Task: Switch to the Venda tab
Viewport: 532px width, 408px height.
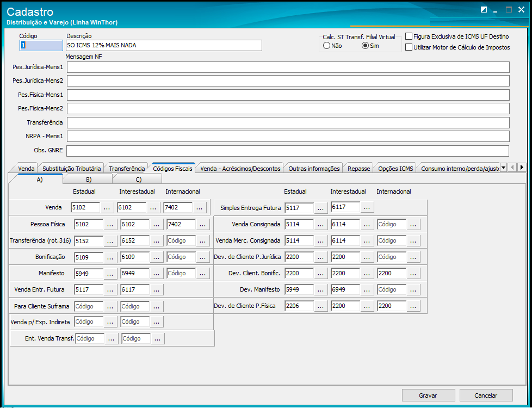Action: [26, 168]
